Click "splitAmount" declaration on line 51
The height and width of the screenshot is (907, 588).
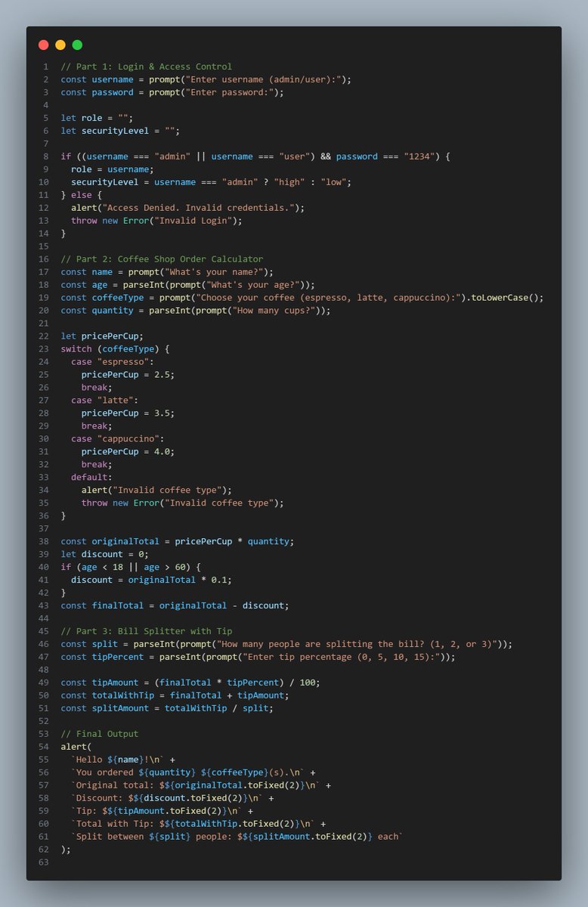point(120,709)
